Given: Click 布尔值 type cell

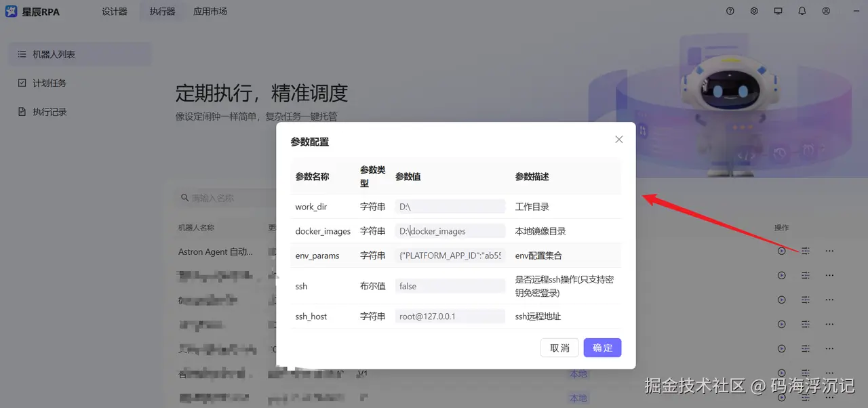Looking at the screenshot, I should (x=372, y=286).
